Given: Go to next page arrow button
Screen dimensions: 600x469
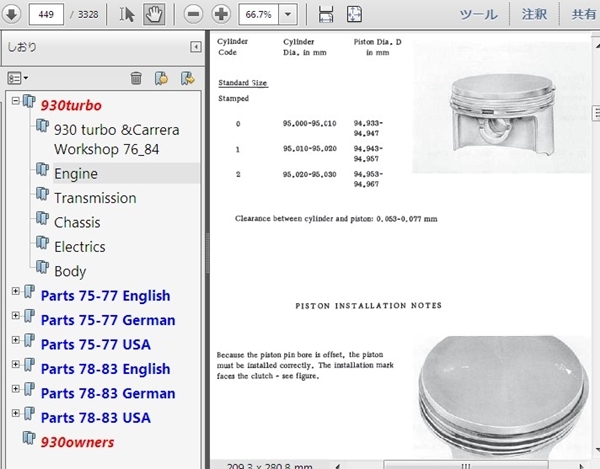Looking at the screenshot, I should click(12, 15).
